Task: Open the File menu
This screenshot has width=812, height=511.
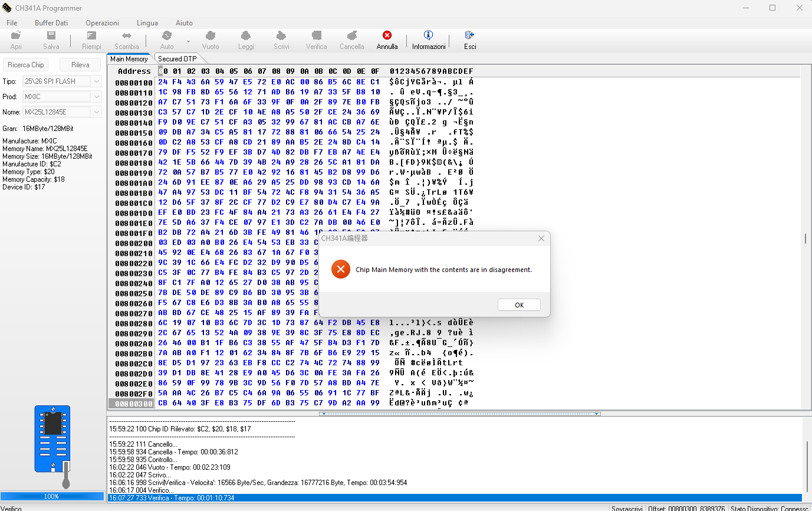Action: click(x=12, y=23)
